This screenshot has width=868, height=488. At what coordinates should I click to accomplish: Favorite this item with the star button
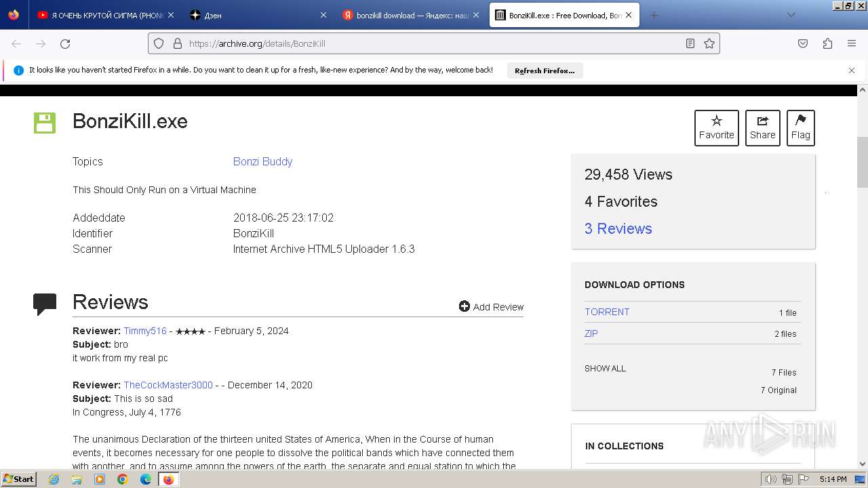(x=716, y=127)
